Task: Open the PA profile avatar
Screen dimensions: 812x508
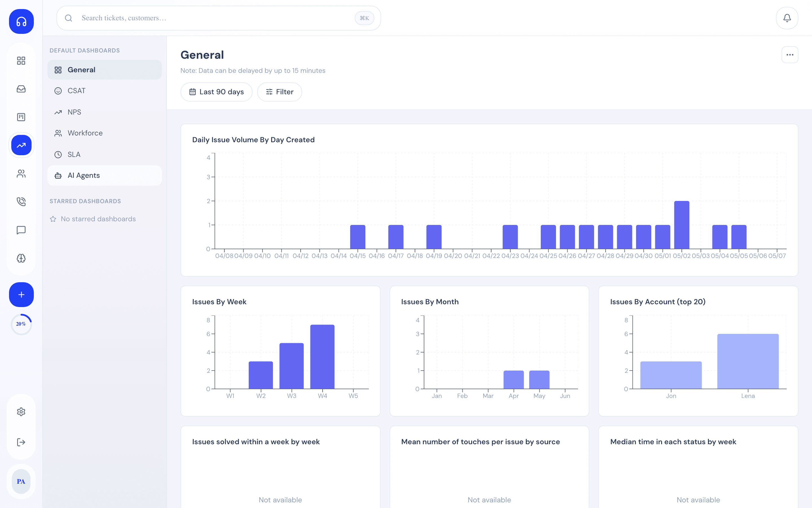Action: point(21,481)
